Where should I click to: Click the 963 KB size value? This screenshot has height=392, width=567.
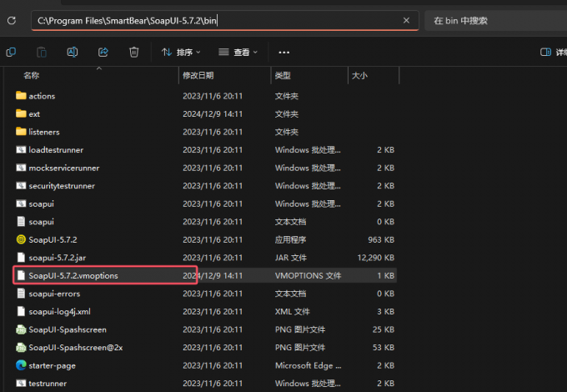coord(381,239)
